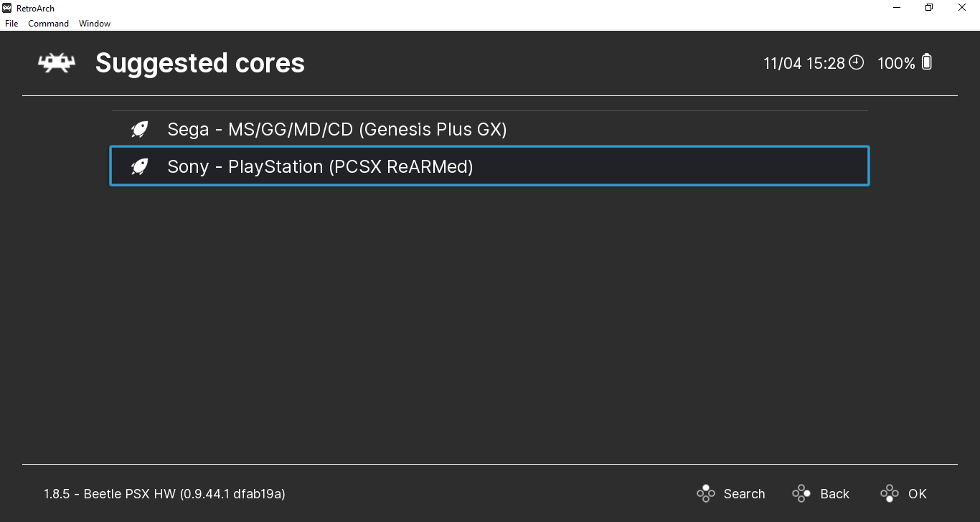
Task: Click the OK label in footer
Action: [917, 494]
